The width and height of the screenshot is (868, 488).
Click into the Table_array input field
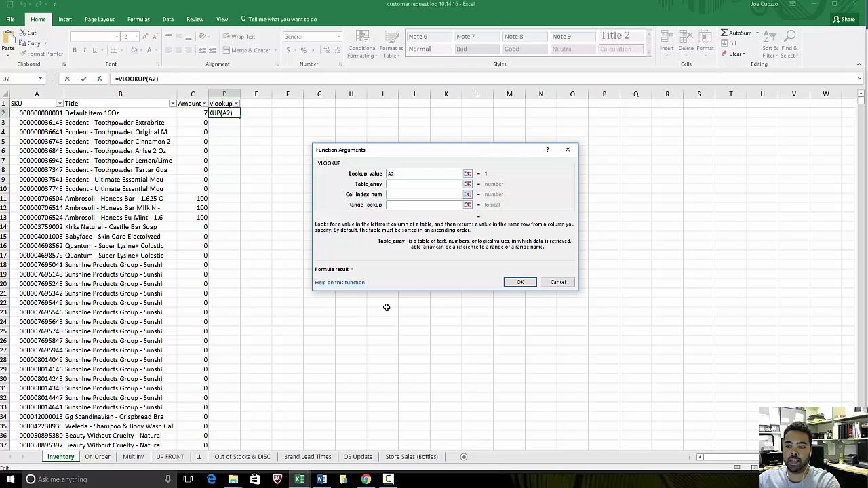[425, 184]
